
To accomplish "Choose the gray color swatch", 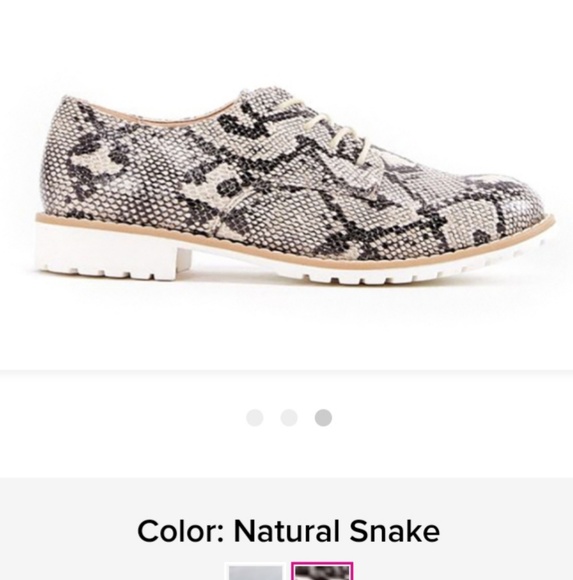I will [x=255, y=571].
